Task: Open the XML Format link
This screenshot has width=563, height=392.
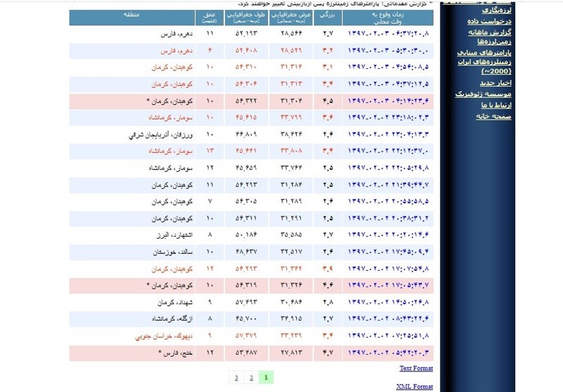Action: 416,386
